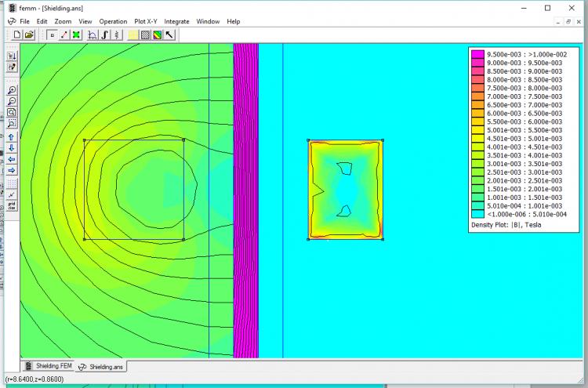This screenshot has width=588, height=388.
Task: Click the integral icon in toolbar
Action: click(105, 34)
